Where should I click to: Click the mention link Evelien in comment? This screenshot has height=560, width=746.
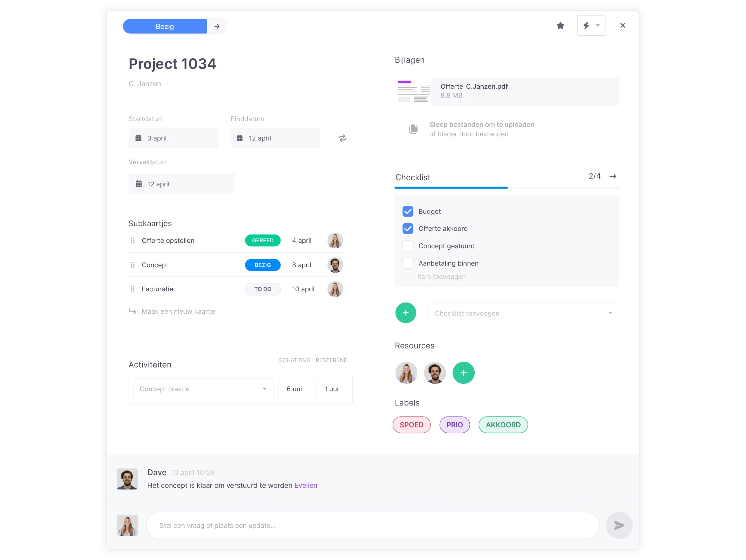click(x=306, y=485)
